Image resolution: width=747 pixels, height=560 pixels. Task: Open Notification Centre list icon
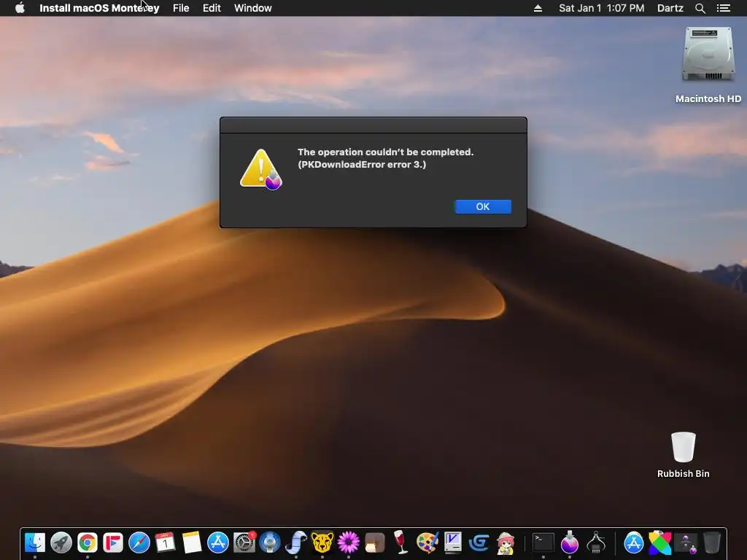pyautogui.click(x=723, y=8)
